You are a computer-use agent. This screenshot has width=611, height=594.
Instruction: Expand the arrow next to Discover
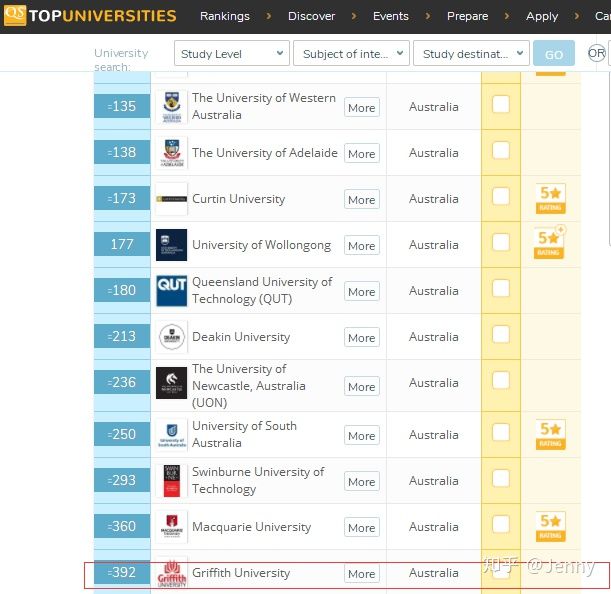354,16
